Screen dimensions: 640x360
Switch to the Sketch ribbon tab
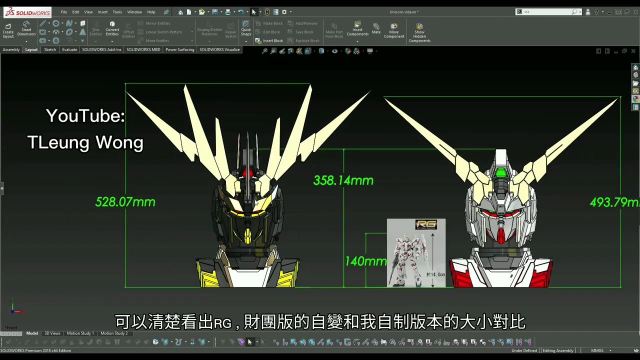50,50
